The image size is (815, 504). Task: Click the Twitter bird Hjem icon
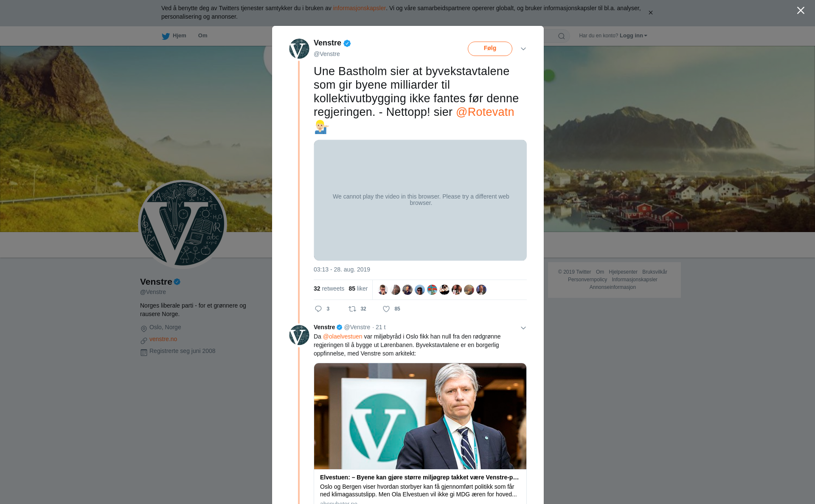pos(166,36)
